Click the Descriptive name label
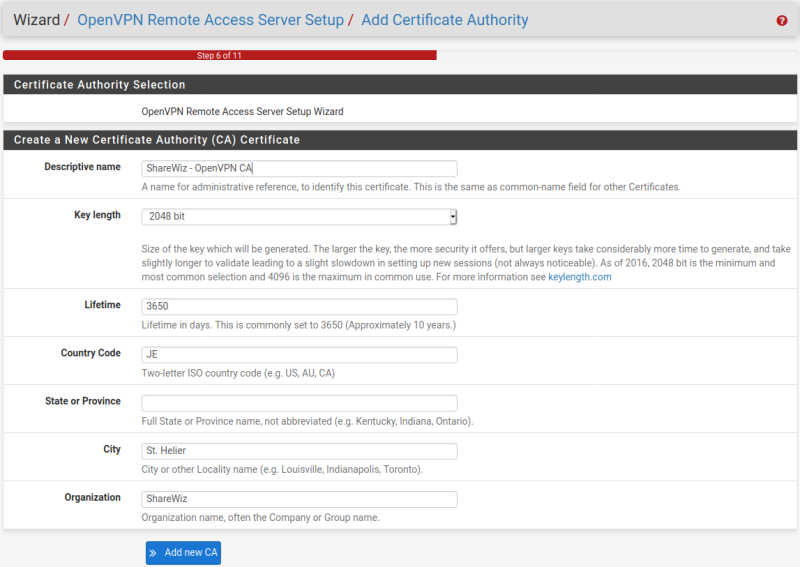This screenshot has width=800, height=567. click(83, 167)
